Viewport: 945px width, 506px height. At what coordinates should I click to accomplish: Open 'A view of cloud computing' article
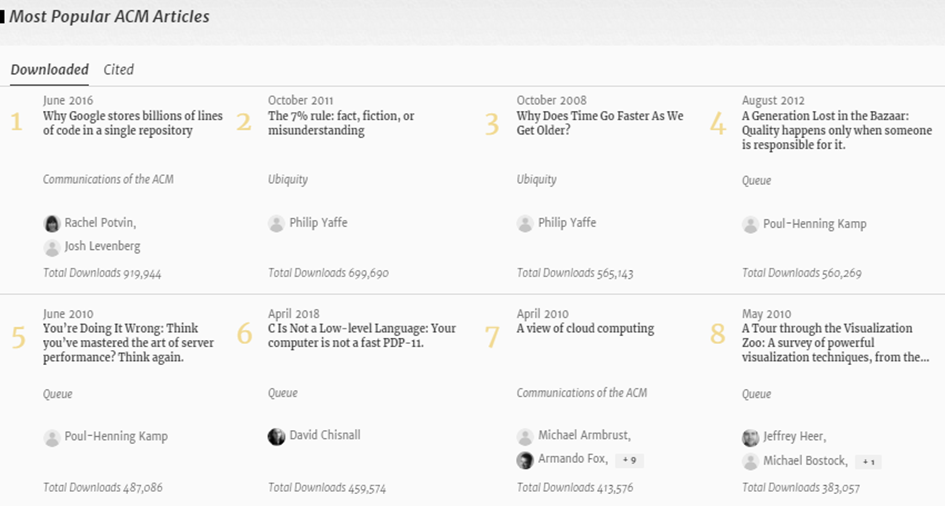click(x=585, y=328)
